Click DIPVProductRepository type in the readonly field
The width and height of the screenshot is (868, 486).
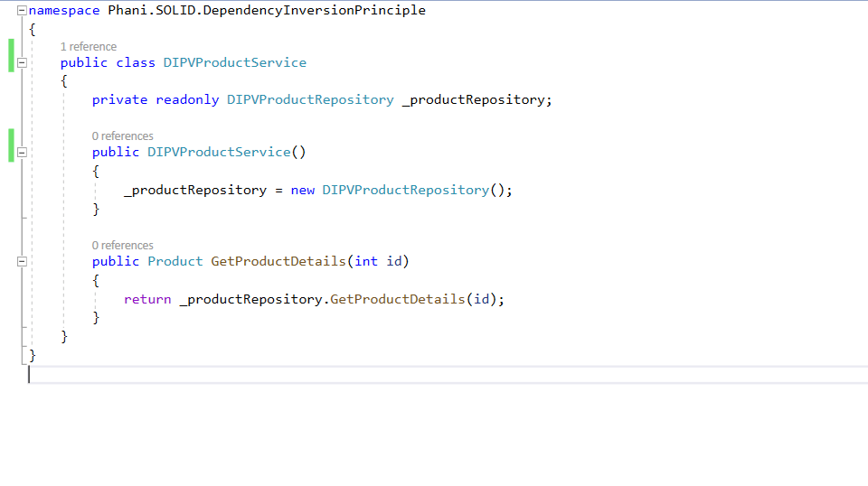coord(310,100)
